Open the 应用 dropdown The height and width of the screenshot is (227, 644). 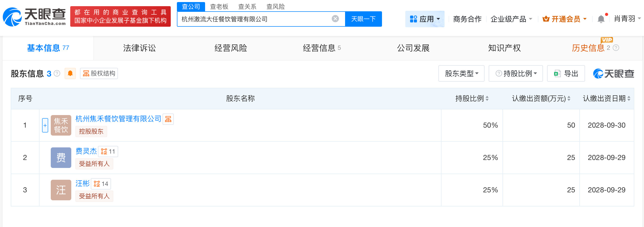[425, 19]
